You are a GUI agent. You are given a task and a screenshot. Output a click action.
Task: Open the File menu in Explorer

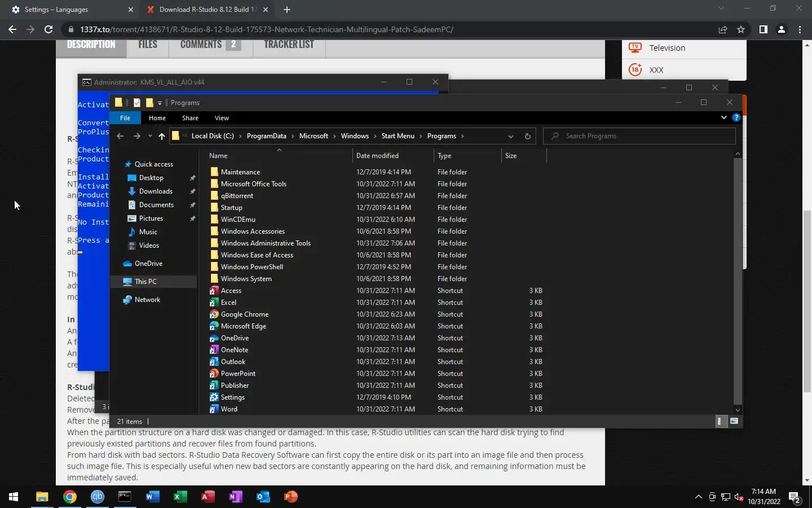[125, 118]
